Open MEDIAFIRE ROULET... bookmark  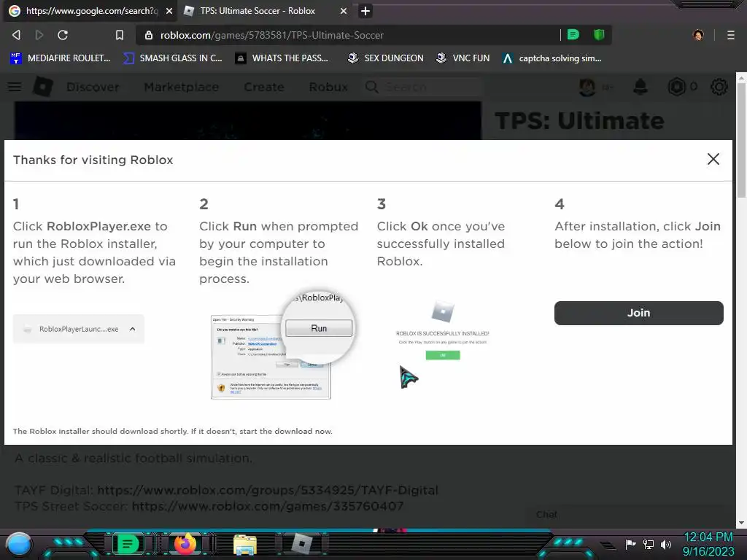coord(60,58)
